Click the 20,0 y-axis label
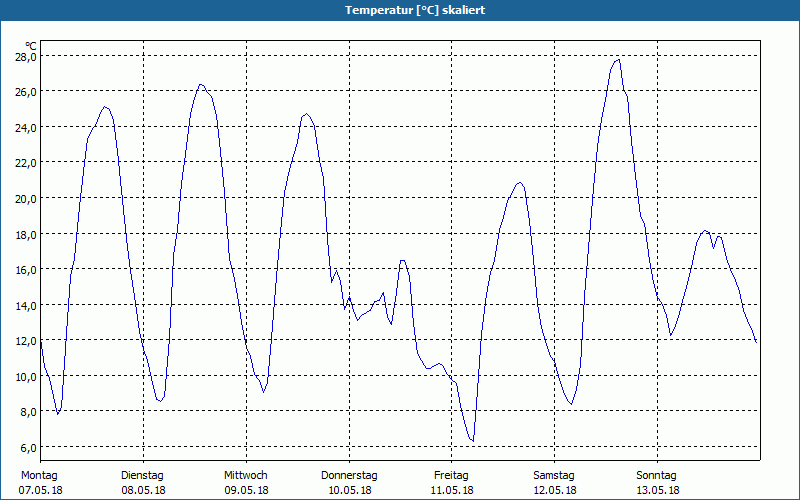Image resolution: width=800 pixels, height=500 pixels. [x=26, y=199]
